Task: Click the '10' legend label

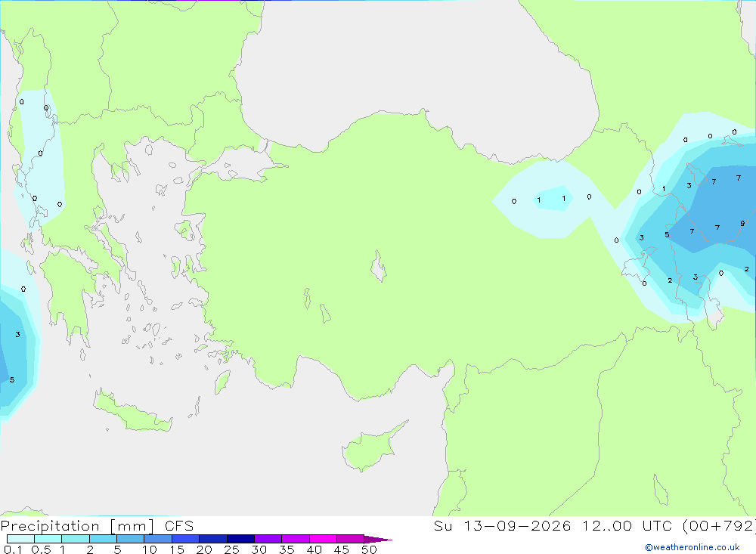Action: (x=150, y=549)
